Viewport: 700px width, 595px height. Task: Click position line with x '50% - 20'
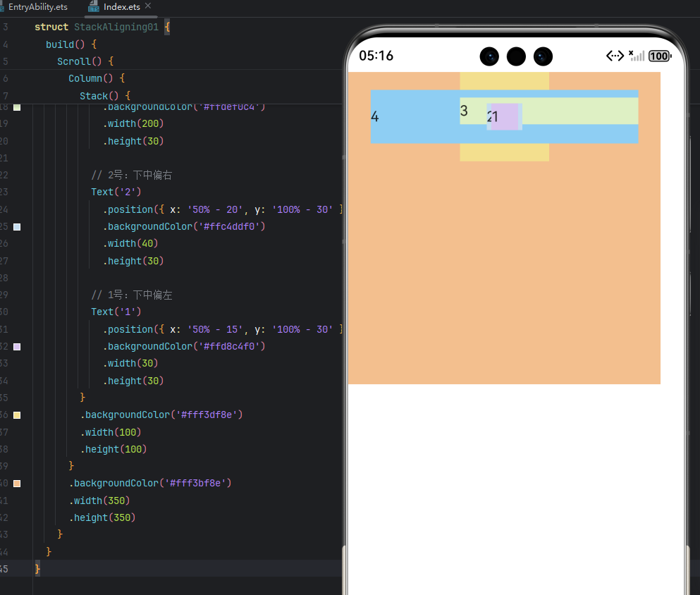[x=222, y=209]
